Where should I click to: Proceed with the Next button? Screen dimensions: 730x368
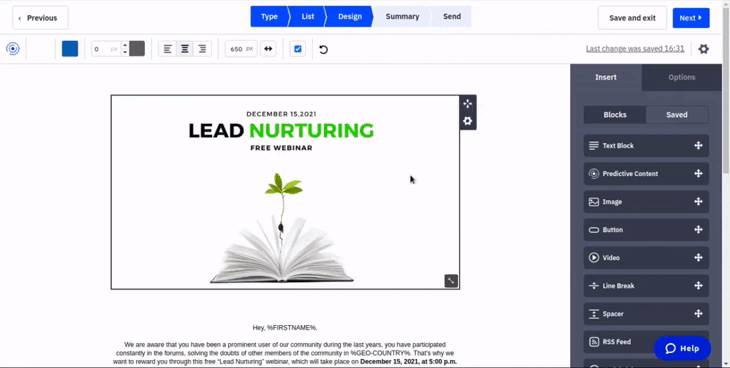click(691, 18)
